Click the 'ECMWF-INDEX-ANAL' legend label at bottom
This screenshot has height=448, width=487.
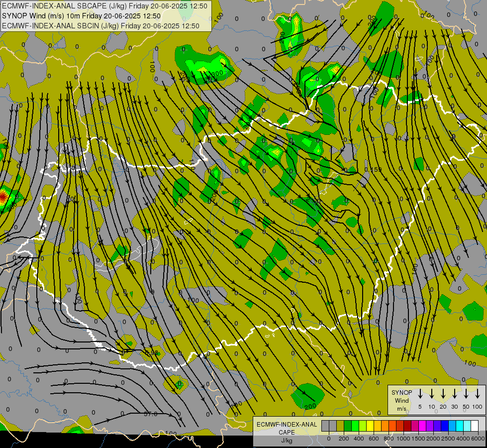pos(287,425)
